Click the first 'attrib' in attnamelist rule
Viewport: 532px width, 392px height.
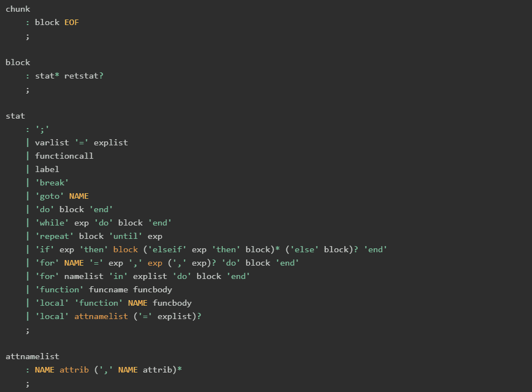tap(74, 370)
